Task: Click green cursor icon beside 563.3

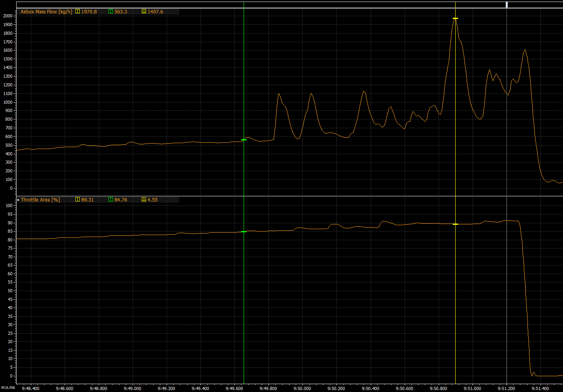Action: click(111, 12)
